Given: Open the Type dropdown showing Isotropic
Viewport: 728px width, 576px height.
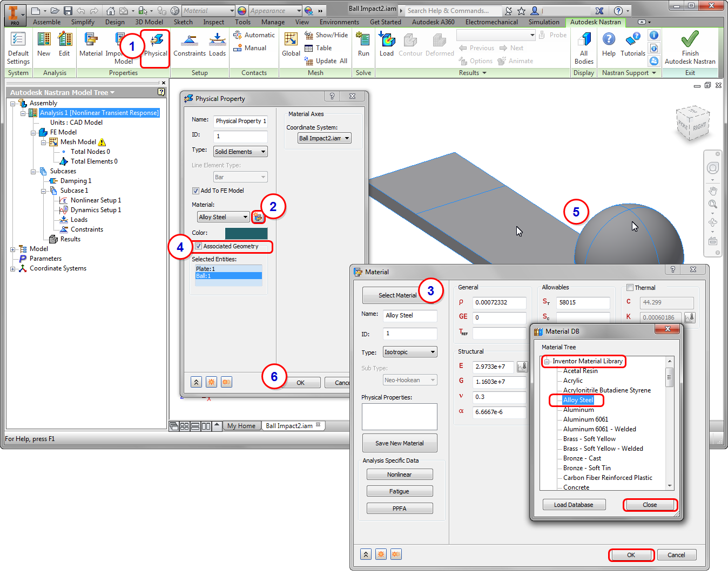Looking at the screenshot, I should (x=410, y=352).
